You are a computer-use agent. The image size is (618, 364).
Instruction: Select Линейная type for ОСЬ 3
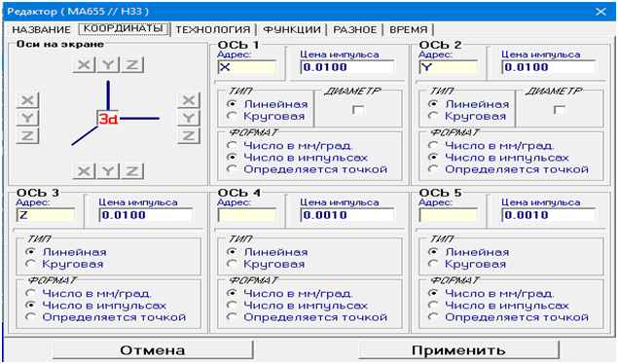[x=66, y=252]
